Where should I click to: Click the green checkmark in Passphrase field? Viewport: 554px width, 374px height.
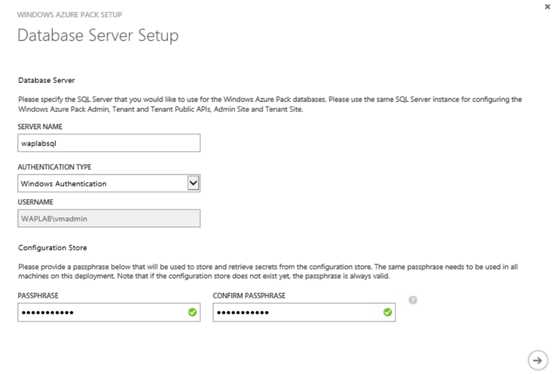192,312
